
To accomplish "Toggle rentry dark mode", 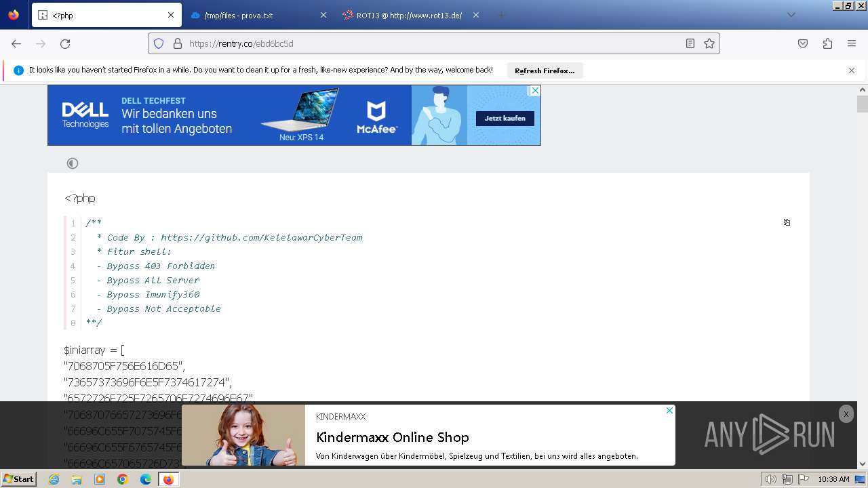I will (73, 163).
